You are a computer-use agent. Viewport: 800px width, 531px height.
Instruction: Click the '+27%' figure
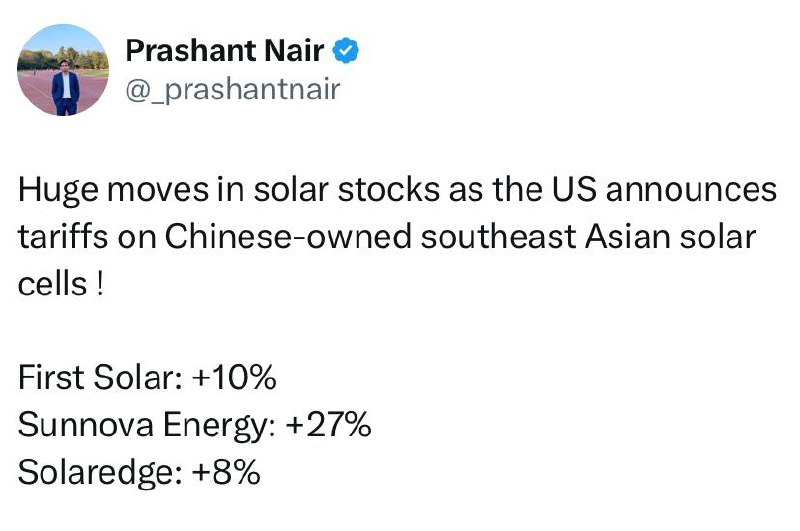(x=329, y=424)
